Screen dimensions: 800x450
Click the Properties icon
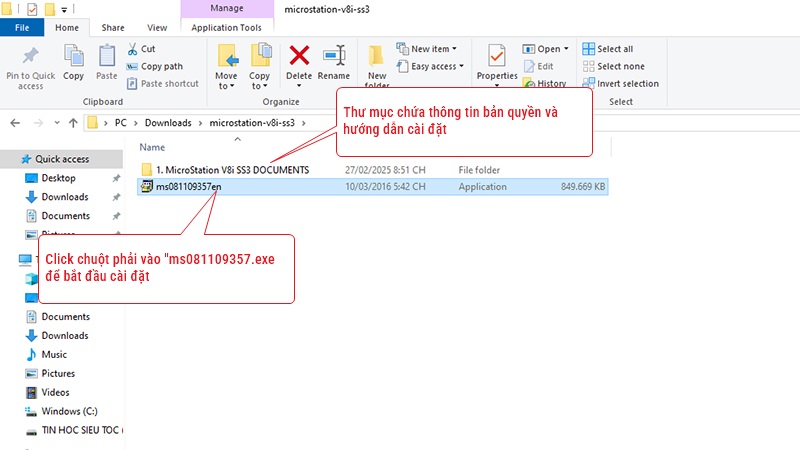[497, 56]
